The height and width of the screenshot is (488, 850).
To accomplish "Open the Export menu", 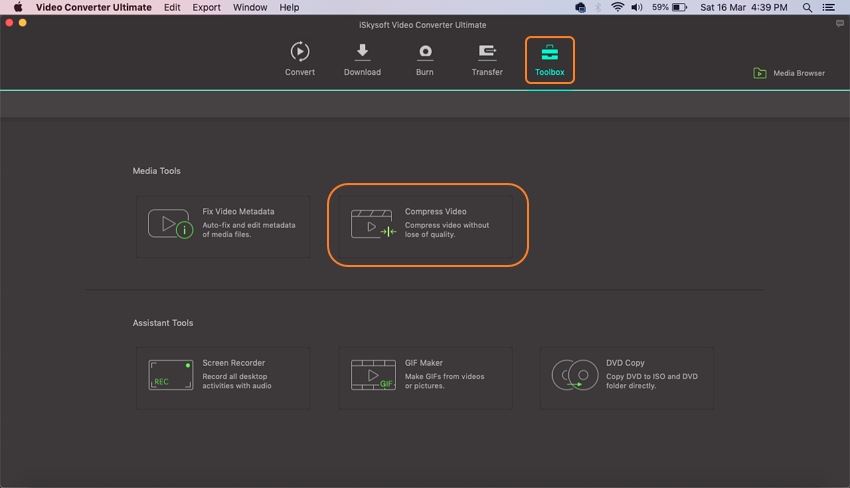I will [x=207, y=7].
